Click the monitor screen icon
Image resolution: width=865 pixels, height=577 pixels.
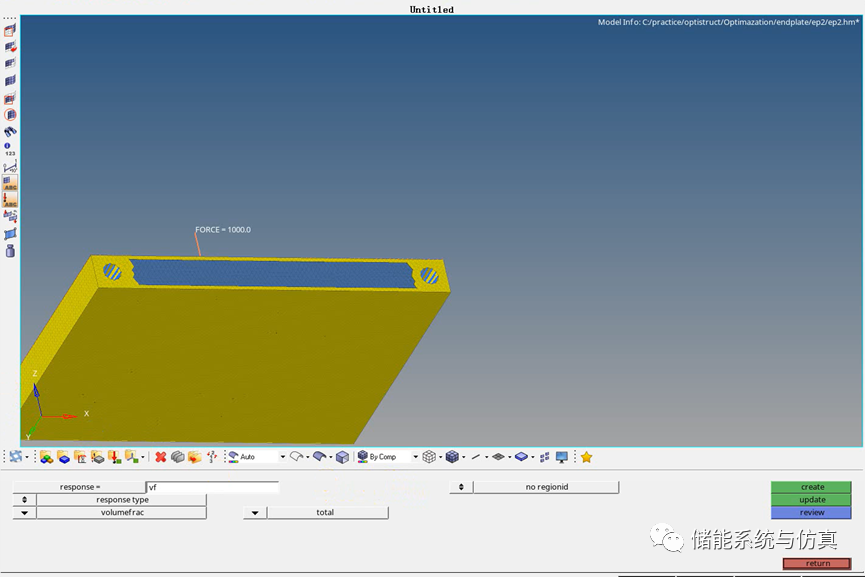point(562,457)
